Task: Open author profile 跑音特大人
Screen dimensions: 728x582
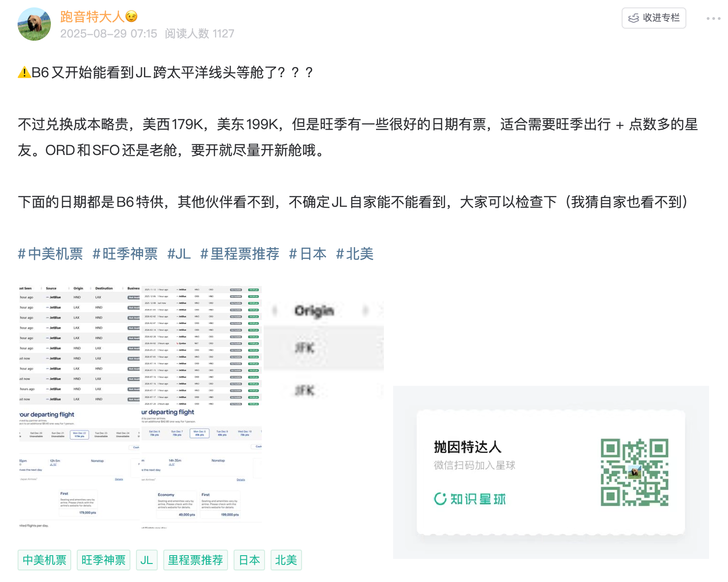Action: click(x=92, y=17)
